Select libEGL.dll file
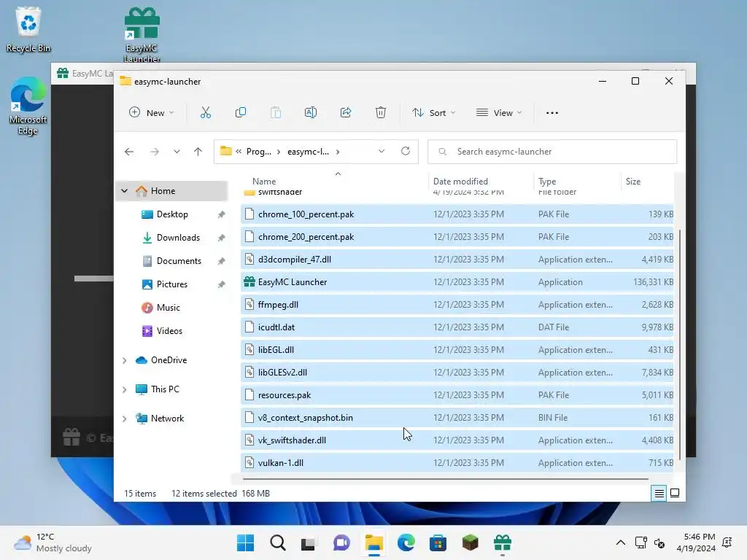Viewport: 747px width, 560px height. [x=457, y=350]
